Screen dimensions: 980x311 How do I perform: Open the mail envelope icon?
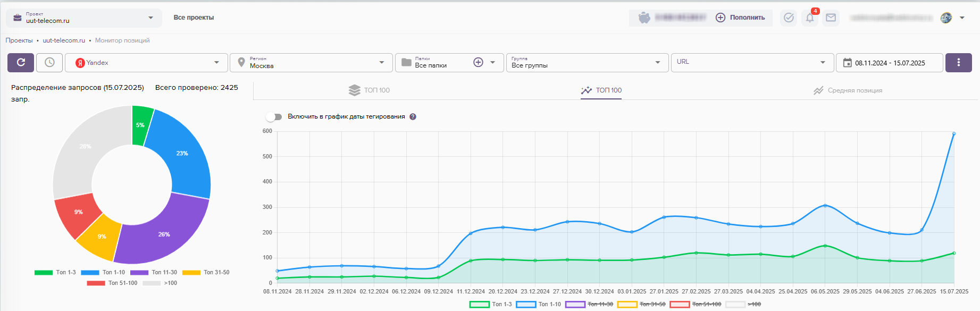tap(831, 18)
